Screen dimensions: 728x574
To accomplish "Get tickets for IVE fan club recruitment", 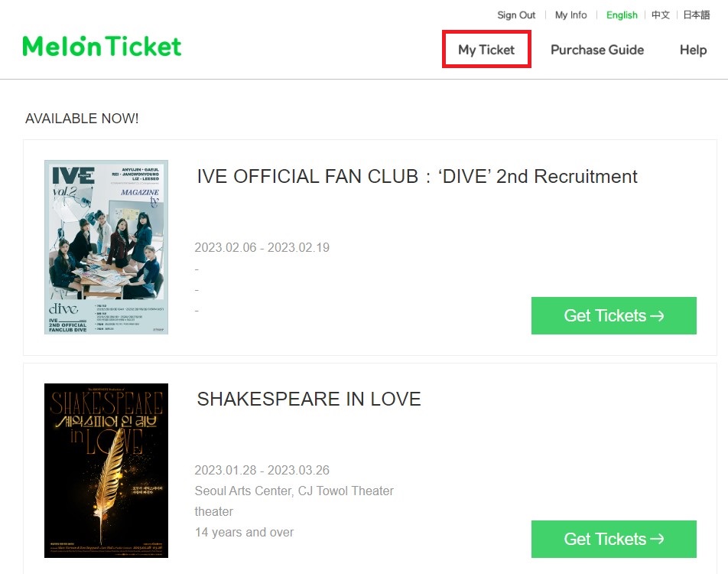I will point(613,315).
